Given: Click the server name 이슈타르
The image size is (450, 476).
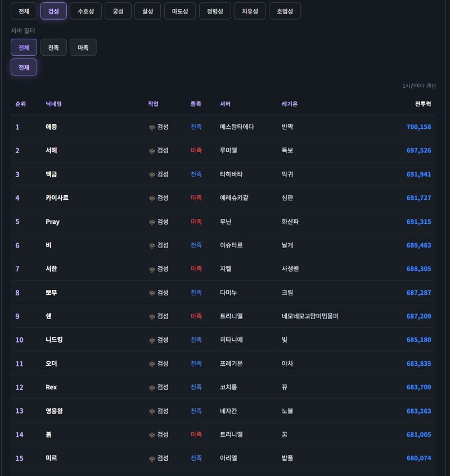Looking at the screenshot, I should coord(231,245).
